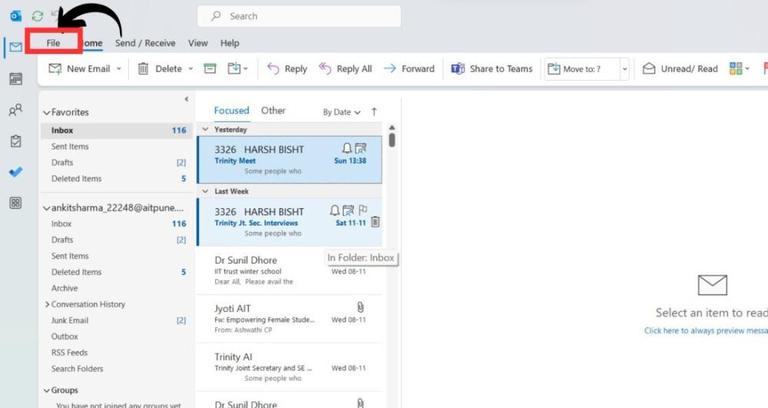Open the Move to quick steps dropdown

coord(624,69)
